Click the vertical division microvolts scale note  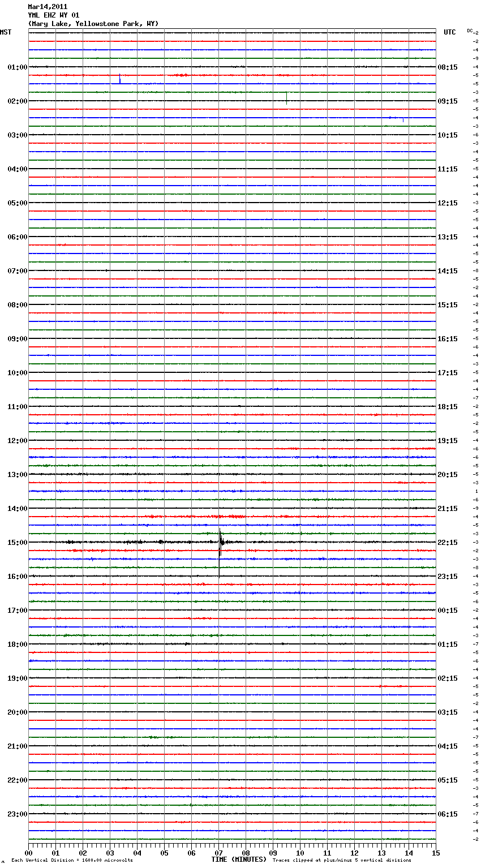(72, 861)
